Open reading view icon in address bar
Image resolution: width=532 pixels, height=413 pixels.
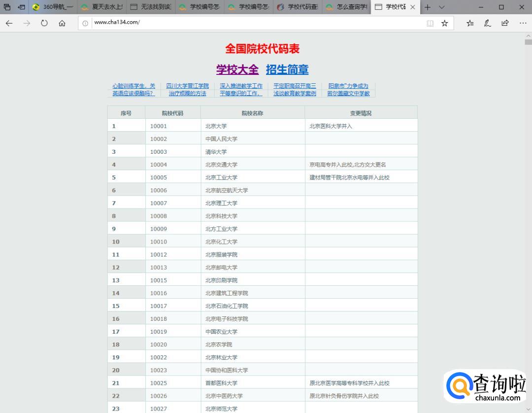430,23
